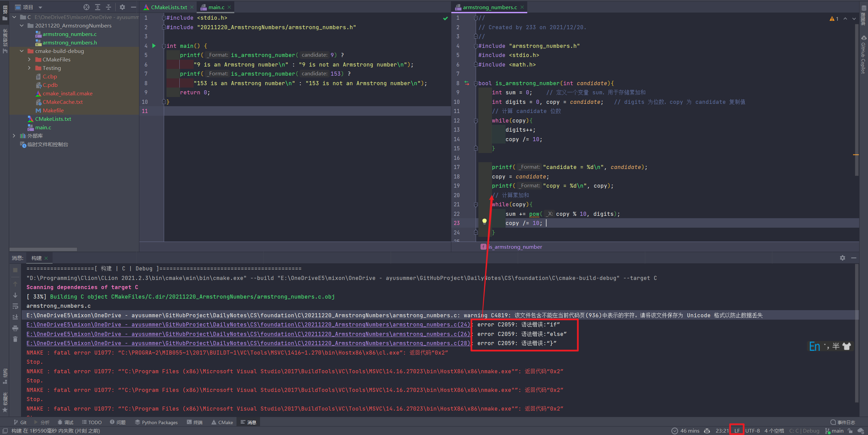868x435 pixels.
Task: Click the print icon in messages panel
Action: (15, 328)
